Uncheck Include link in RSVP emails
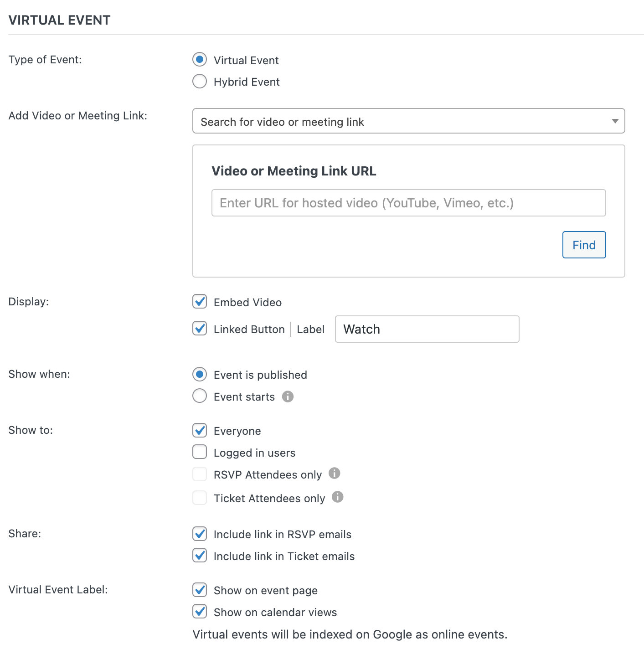 pos(200,534)
